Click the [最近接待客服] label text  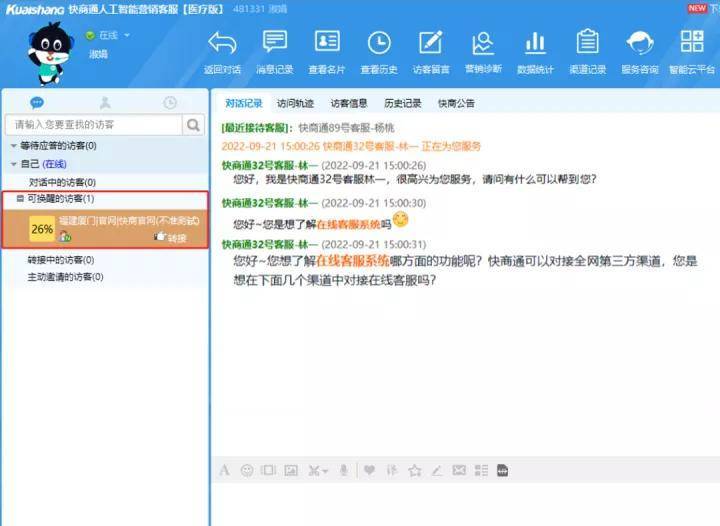click(257, 127)
